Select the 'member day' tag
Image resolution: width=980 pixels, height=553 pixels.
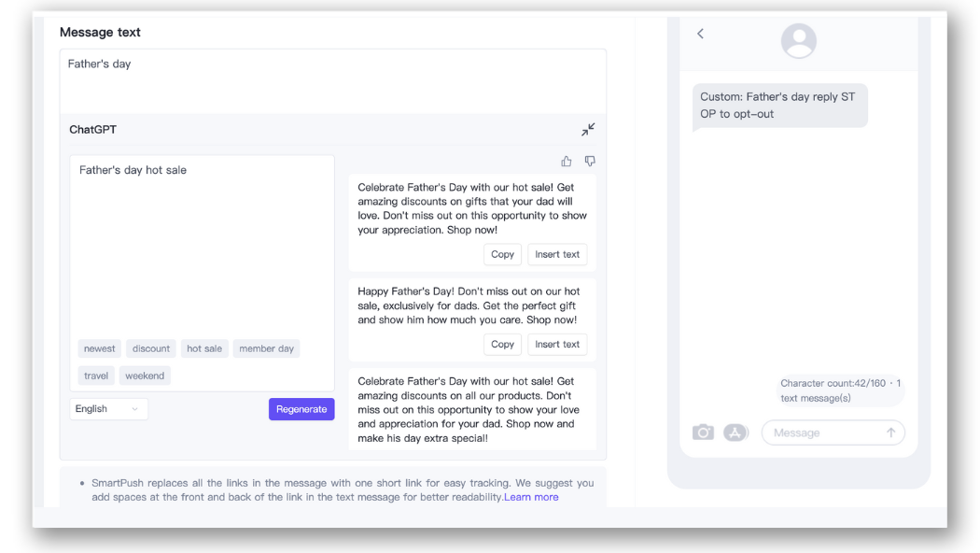coord(266,347)
